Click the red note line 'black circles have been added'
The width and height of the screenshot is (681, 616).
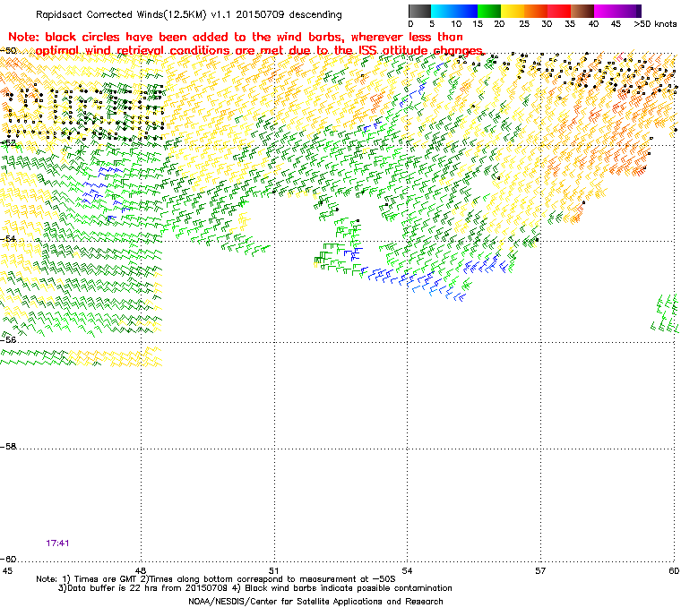click(x=236, y=37)
